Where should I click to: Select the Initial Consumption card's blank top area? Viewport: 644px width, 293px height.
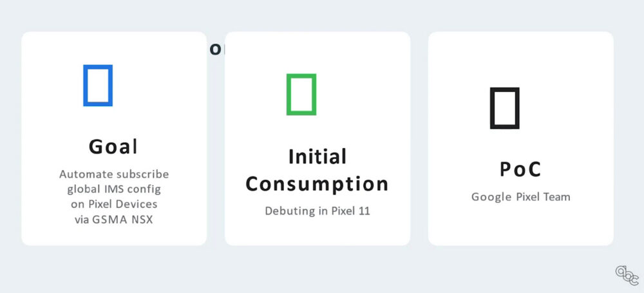pyautogui.click(x=317, y=52)
